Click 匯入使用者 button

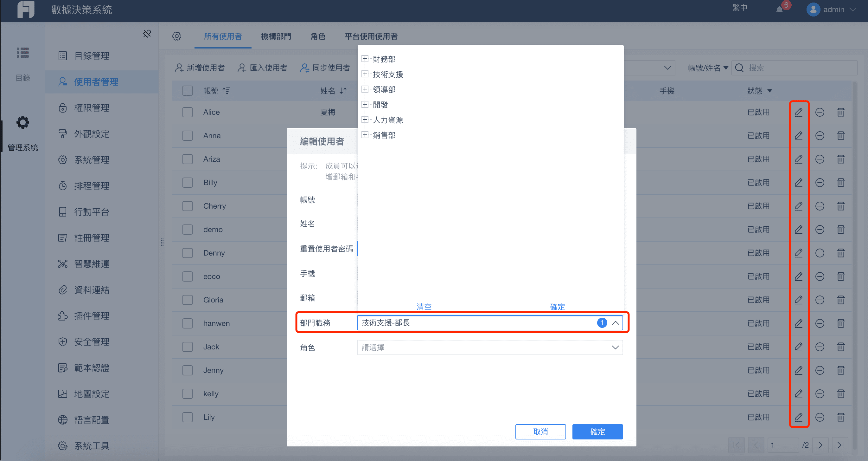(263, 68)
